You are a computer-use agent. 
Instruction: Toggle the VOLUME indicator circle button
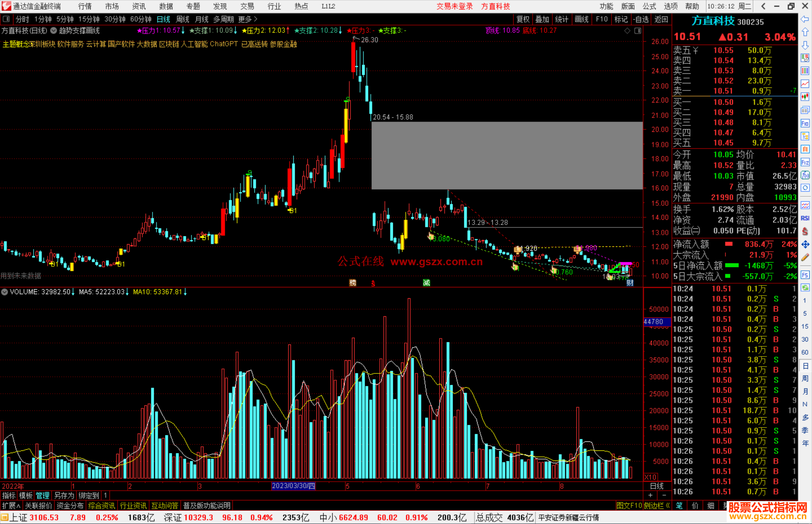coord(5,292)
